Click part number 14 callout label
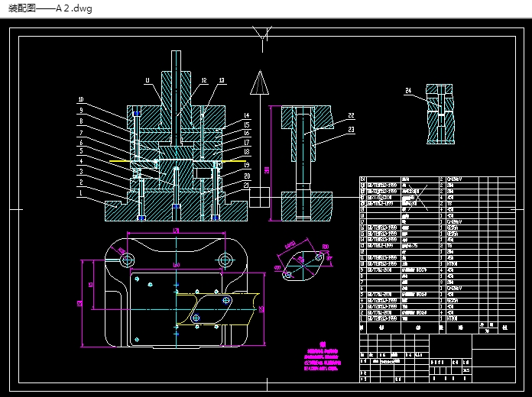 click(246, 115)
